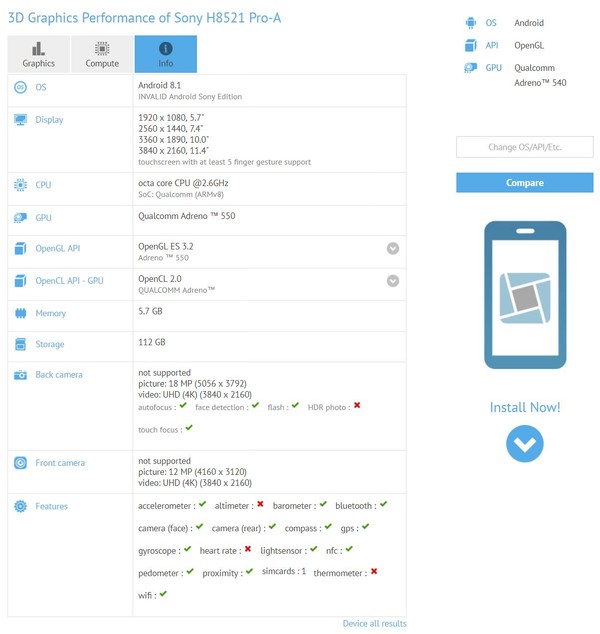600x634 pixels.
Task: Click the 'OpenGL' API value in sidebar
Action: [529, 45]
